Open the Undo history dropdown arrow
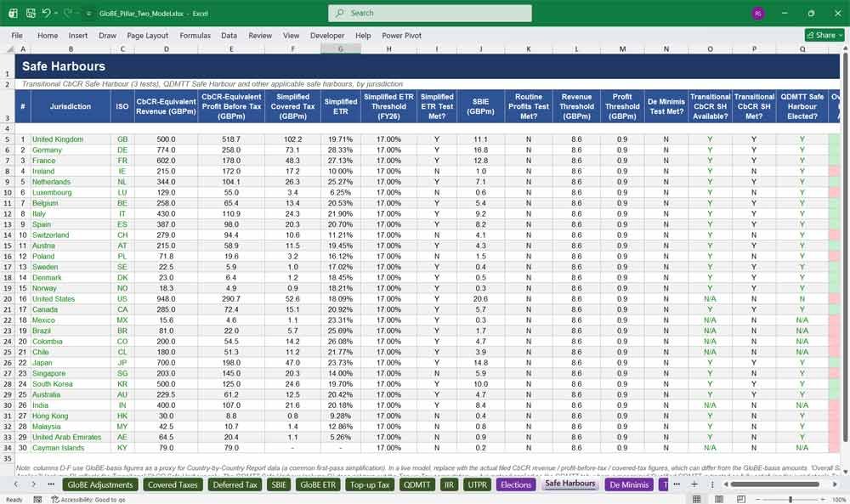This screenshot has height=504, width=850. 56,13
